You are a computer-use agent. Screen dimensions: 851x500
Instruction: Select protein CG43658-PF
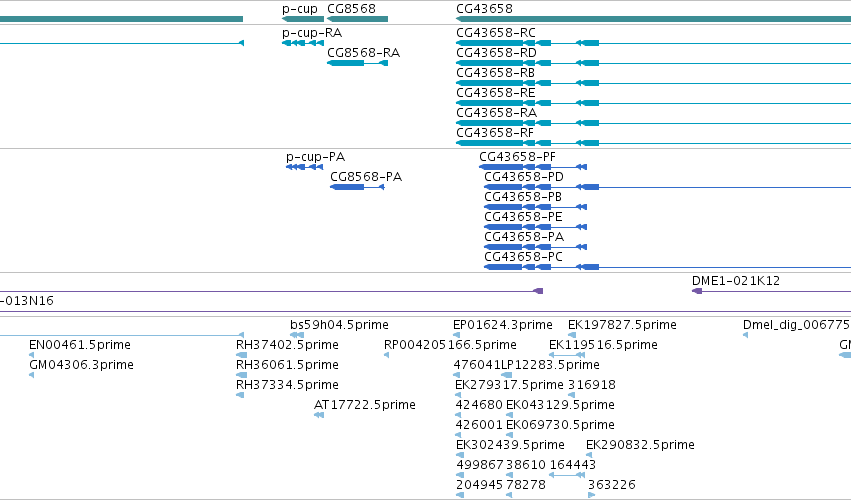[x=517, y=157]
